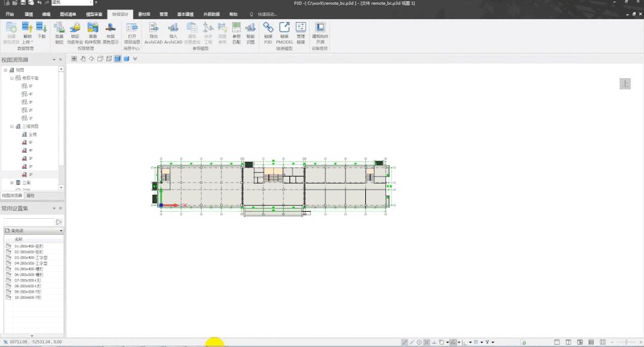
Task: Open the 常用梁 category dropdown
Action: click(61, 230)
